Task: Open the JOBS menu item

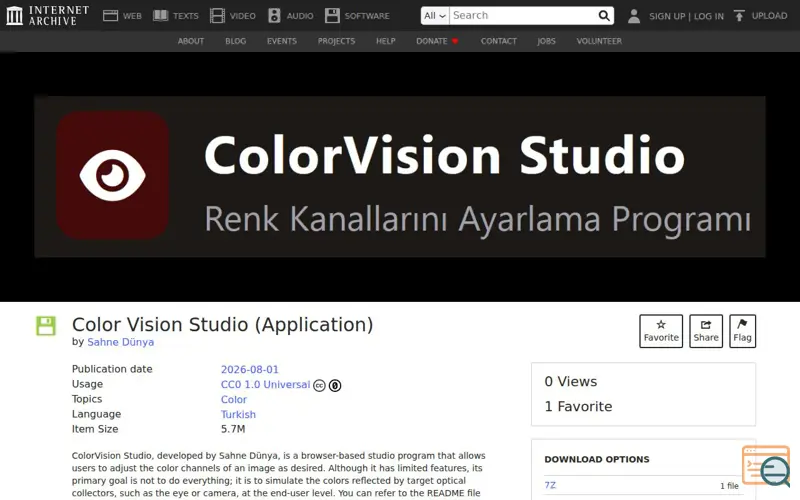Action: tap(546, 41)
